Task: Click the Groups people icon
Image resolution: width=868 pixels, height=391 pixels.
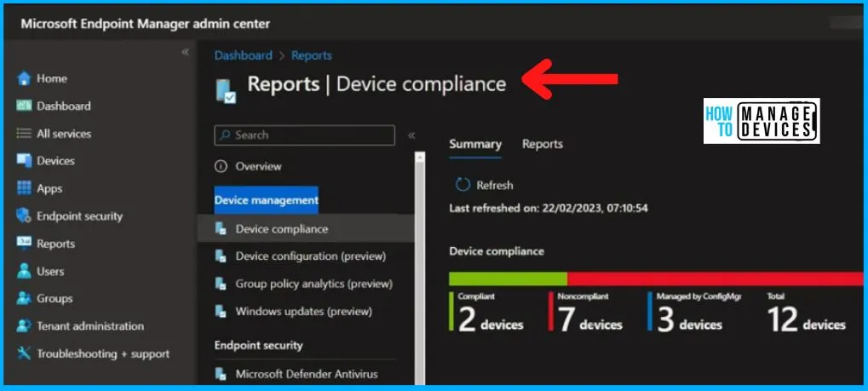Action: point(24,298)
